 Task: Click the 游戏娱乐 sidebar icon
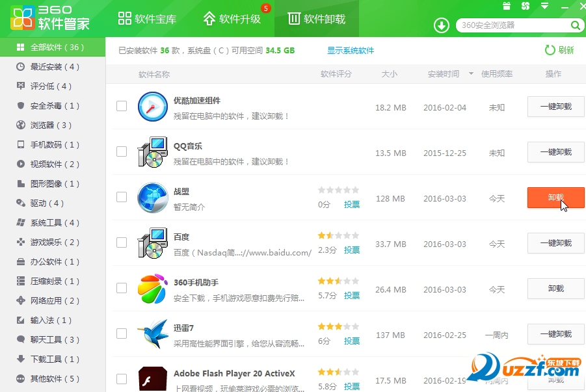click(21, 242)
